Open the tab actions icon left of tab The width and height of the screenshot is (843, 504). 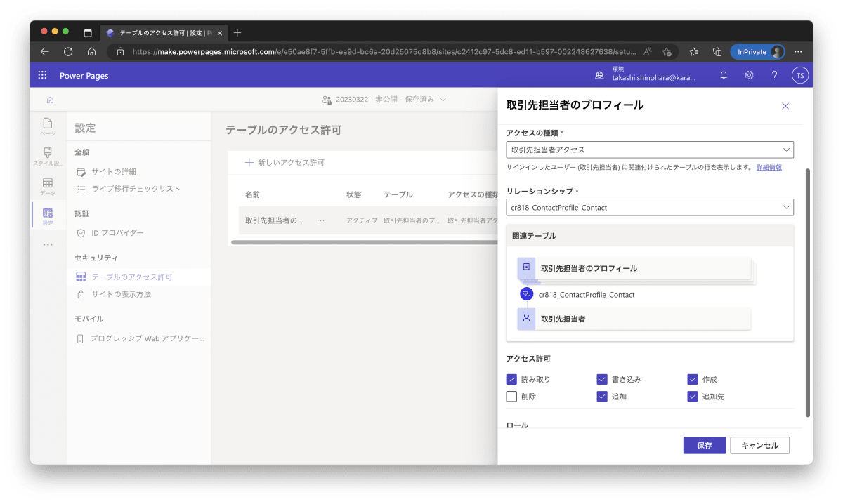(88, 32)
